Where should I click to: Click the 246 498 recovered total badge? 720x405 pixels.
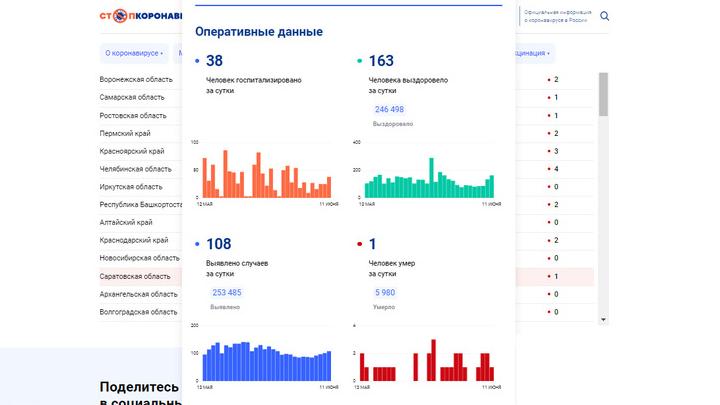[x=389, y=109]
